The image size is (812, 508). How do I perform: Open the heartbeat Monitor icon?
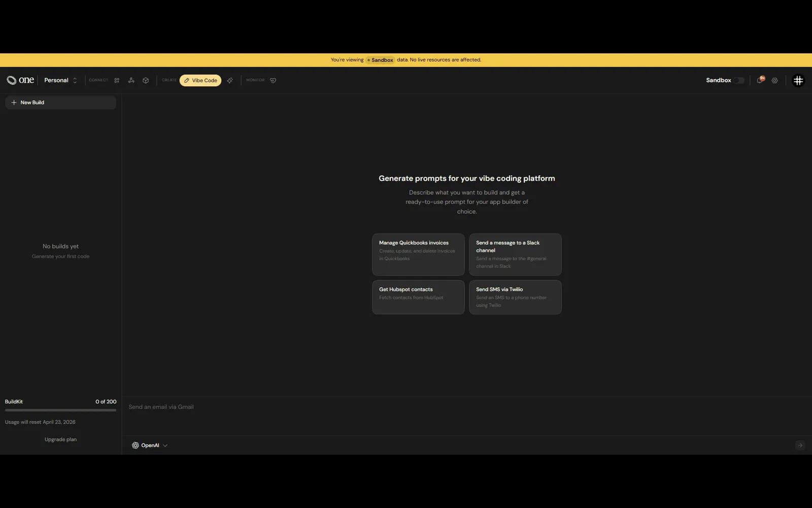pos(273,80)
